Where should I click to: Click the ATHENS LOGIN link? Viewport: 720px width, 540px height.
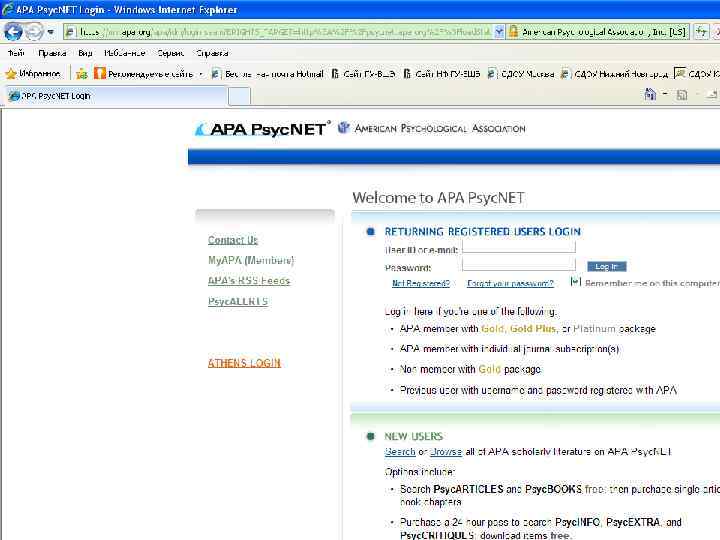[x=244, y=363]
